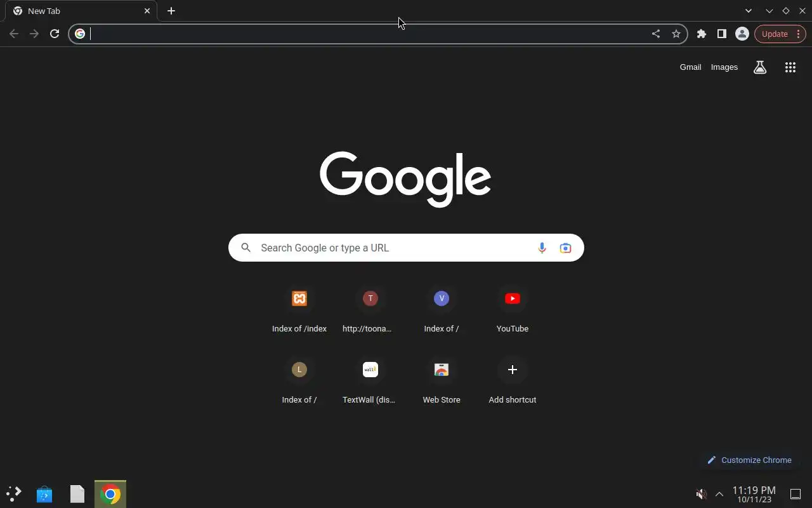
Task: Open the application launcher in taskbar
Action: click(x=14, y=494)
